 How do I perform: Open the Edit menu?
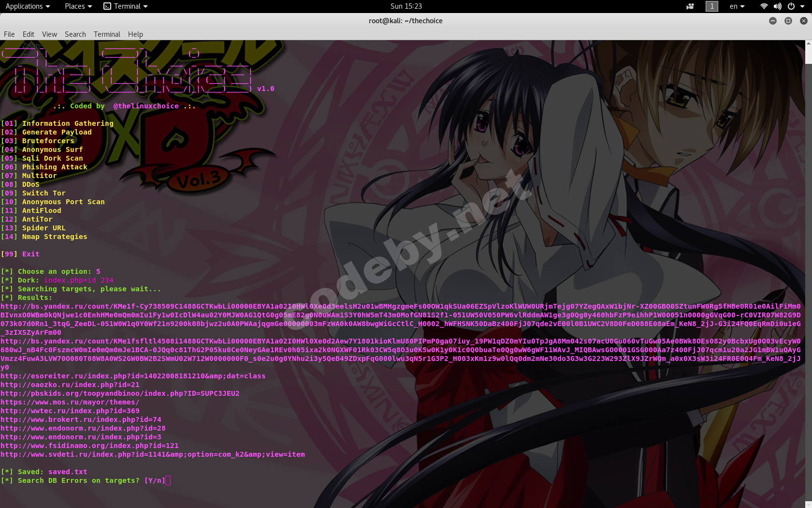click(x=29, y=34)
